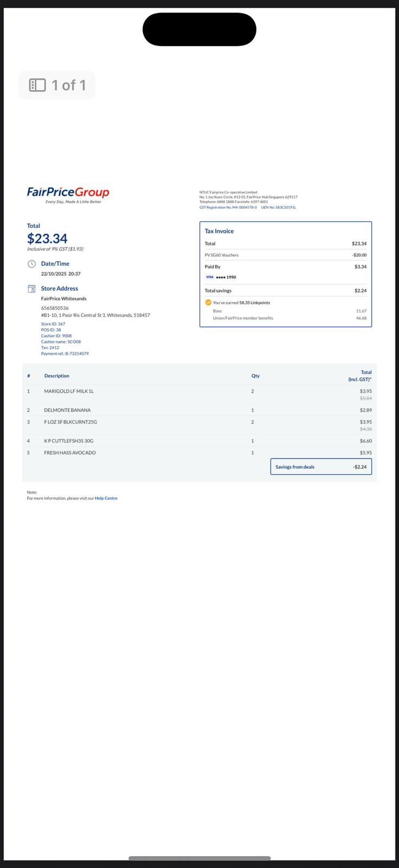
Task: Click the 'Note:' label below the table
Action: [32, 493]
